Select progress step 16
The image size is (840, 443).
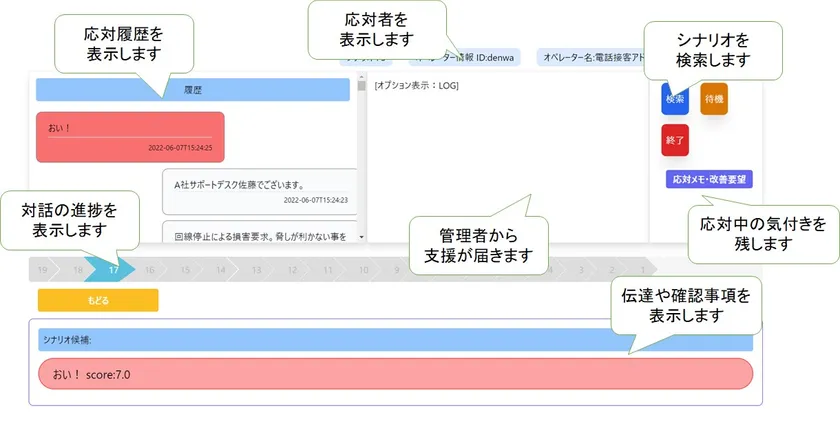(149, 270)
